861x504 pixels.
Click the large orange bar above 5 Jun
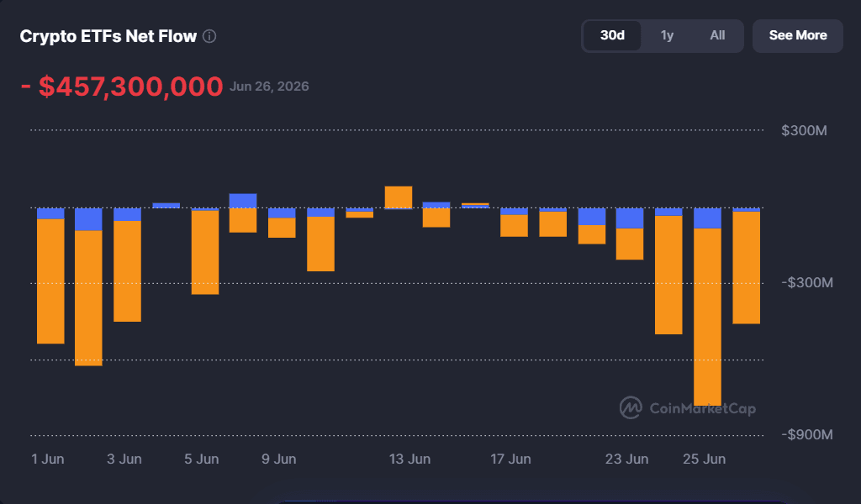point(205,253)
